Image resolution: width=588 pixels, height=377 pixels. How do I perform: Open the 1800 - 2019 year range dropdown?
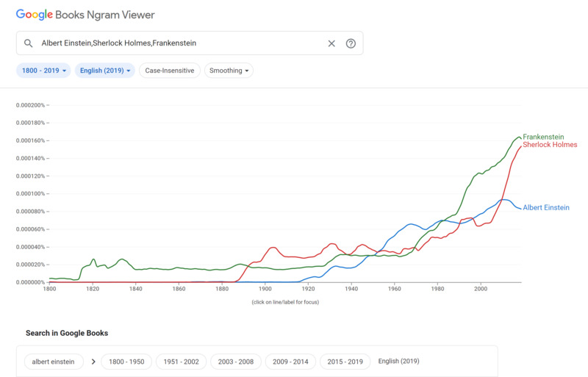(43, 71)
